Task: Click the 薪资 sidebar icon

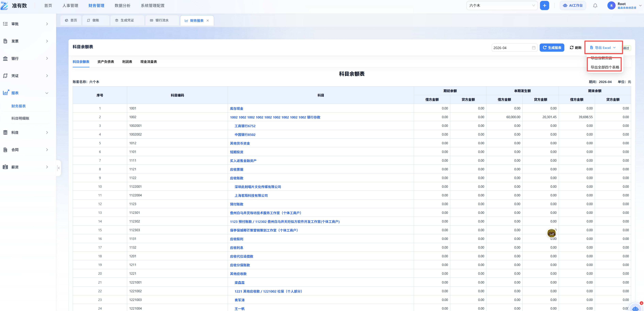Action: point(5,167)
